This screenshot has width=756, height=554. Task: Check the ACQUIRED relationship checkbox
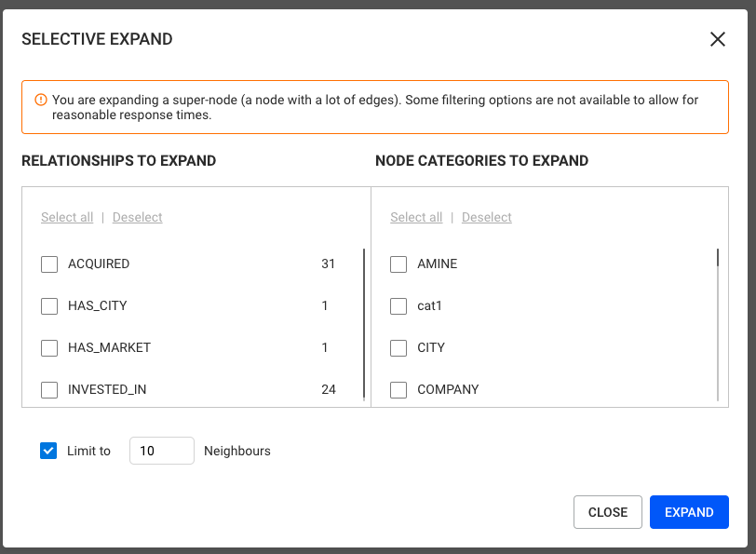click(49, 264)
